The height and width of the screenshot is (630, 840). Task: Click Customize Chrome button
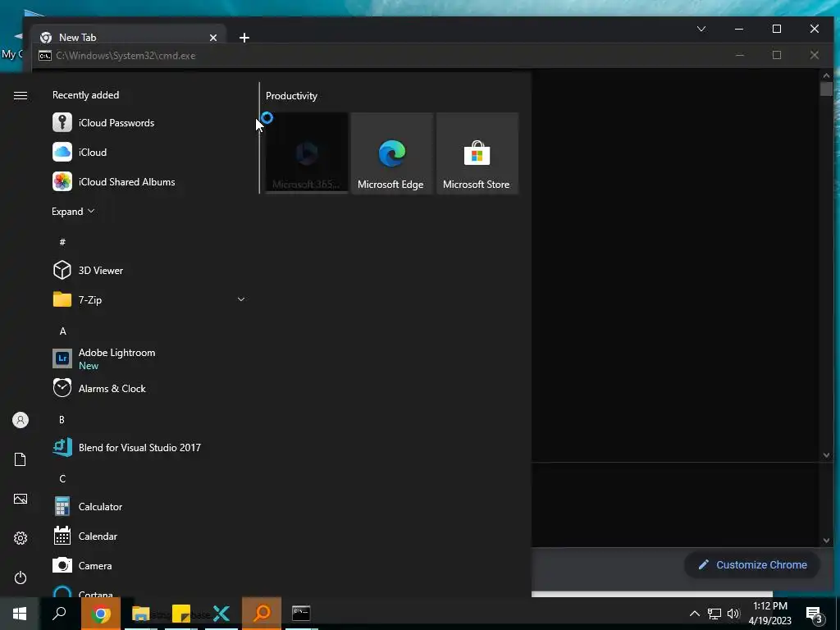(752, 564)
